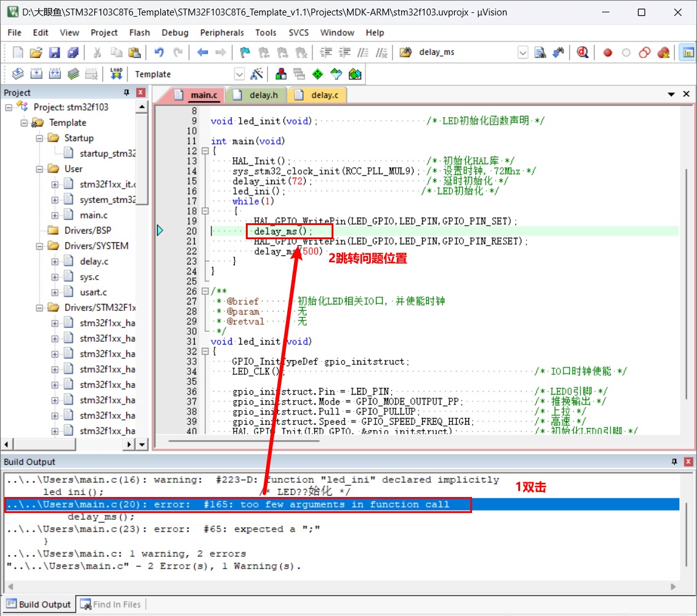This screenshot has height=616, width=697.
Task: Click the Undo arrow icon
Action: pos(159,52)
